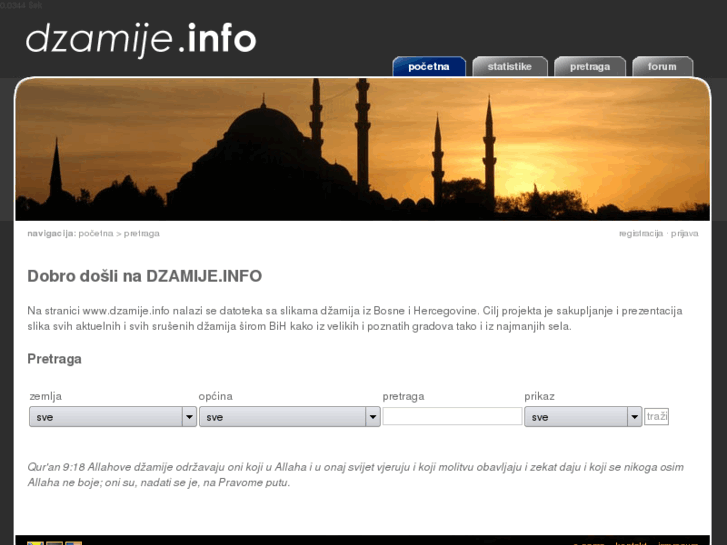Click the 'općina' field label
This screenshot has height=545, width=727.
click(x=215, y=396)
